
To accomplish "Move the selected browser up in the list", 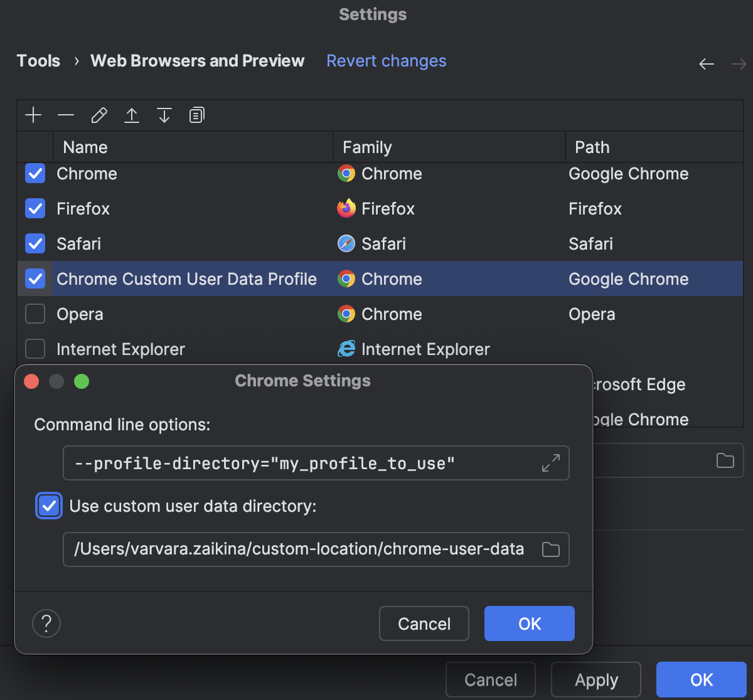I will coord(132,115).
